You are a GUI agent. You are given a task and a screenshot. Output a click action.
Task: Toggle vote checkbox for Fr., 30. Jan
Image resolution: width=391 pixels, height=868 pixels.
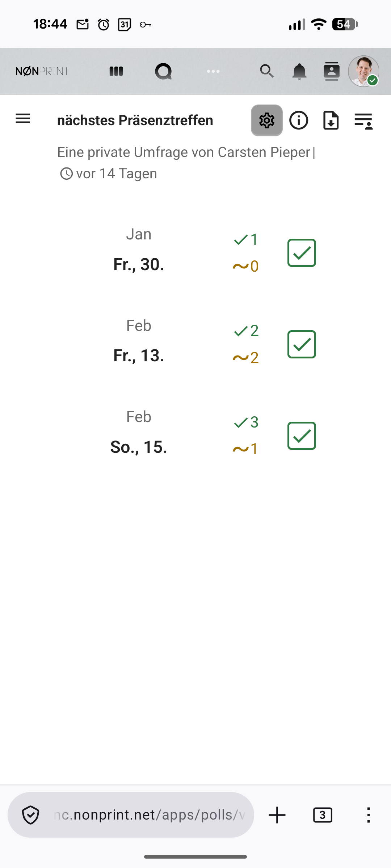(302, 253)
